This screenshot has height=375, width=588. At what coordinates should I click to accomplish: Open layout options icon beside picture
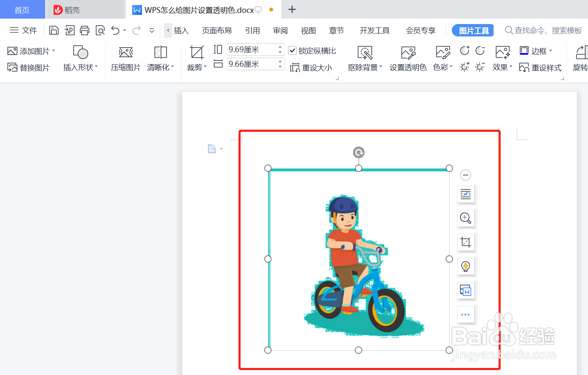(465, 194)
